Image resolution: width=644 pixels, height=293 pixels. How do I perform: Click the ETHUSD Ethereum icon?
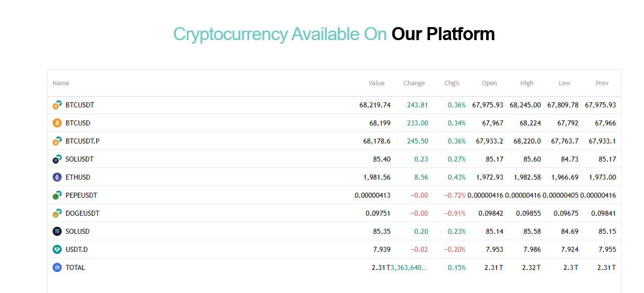coord(57,177)
